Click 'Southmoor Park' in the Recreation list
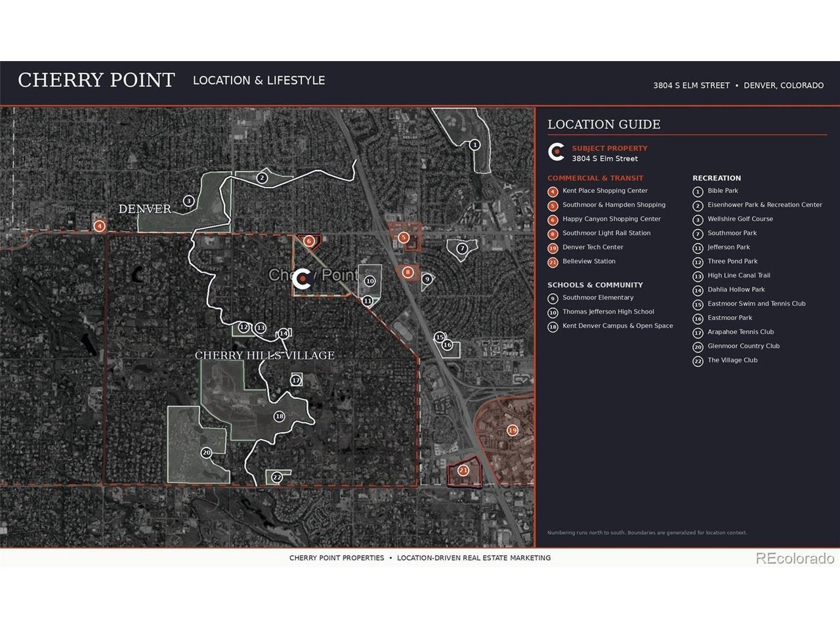 tap(732, 233)
